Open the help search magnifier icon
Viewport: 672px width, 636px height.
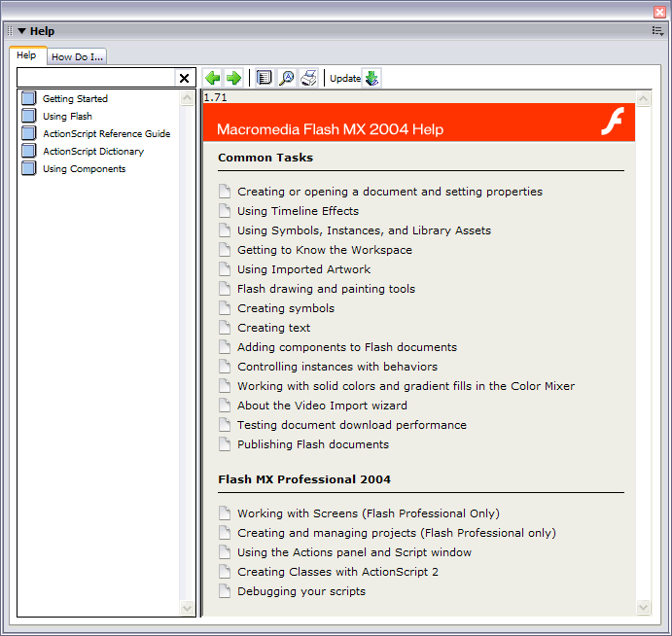click(287, 78)
